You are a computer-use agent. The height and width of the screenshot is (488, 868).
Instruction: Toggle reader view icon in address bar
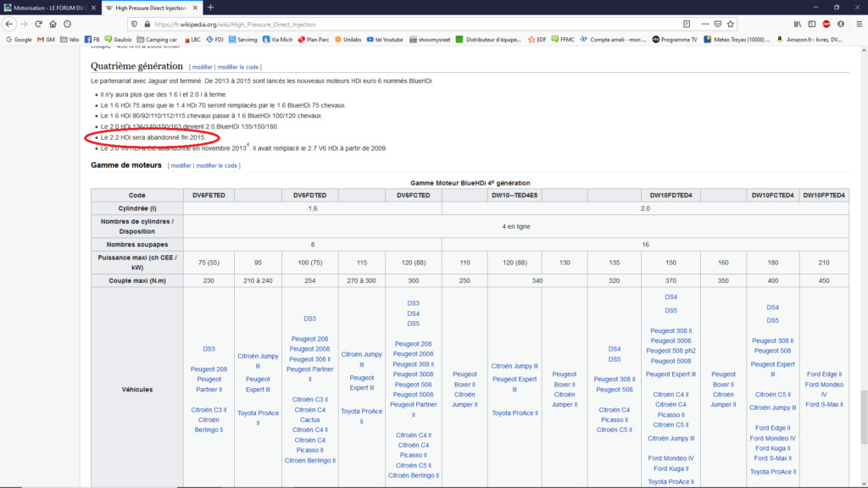(x=687, y=25)
